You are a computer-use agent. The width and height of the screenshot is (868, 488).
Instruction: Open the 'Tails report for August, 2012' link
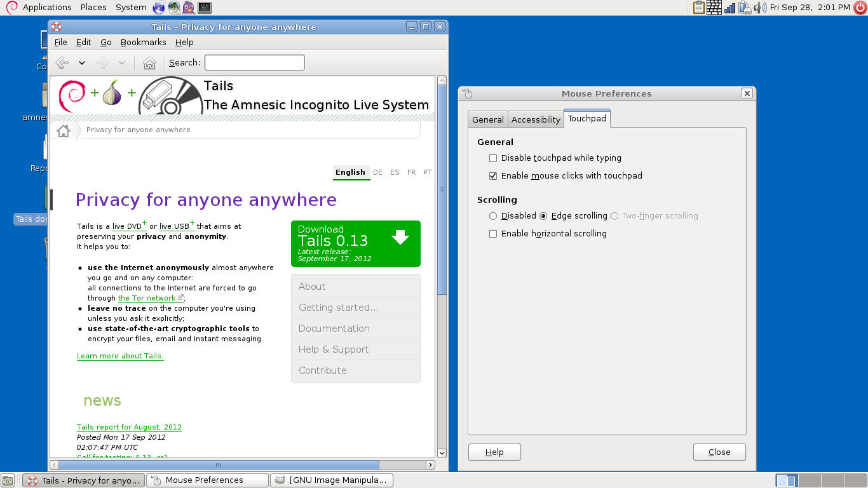[x=129, y=427]
